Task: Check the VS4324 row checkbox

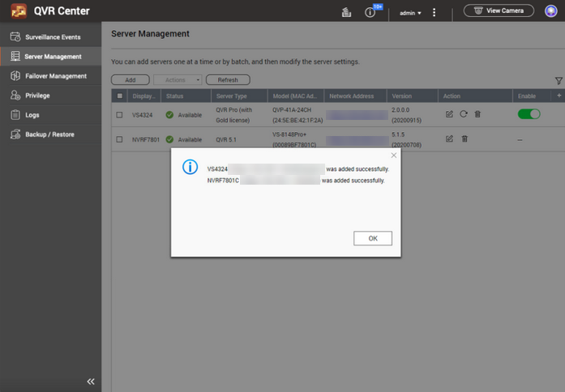Action: click(x=119, y=115)
